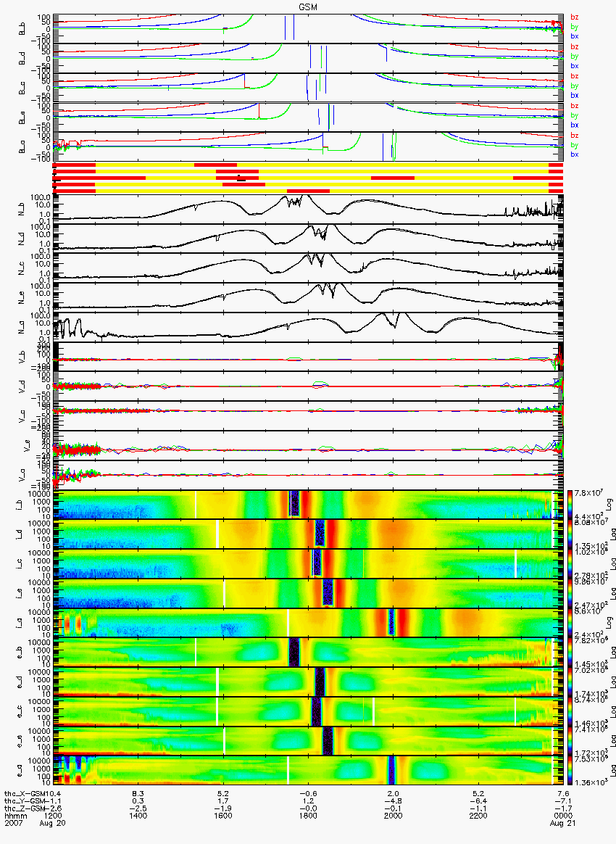Click the thc_Y-GSM row label
The image size is (616, 844).
pos(26,800)
